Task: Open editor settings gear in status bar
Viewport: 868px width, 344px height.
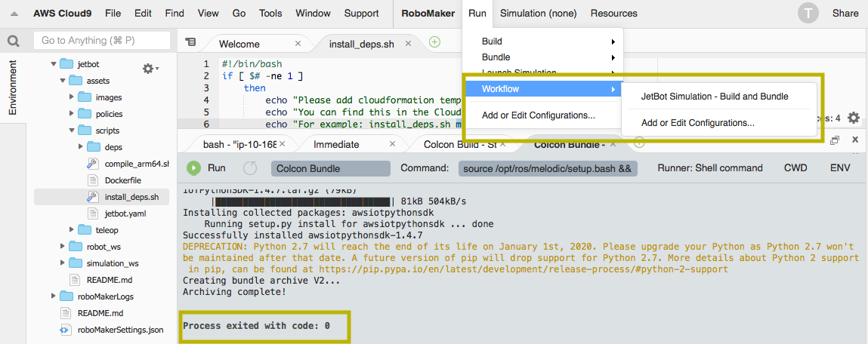Action: (854, 118)
